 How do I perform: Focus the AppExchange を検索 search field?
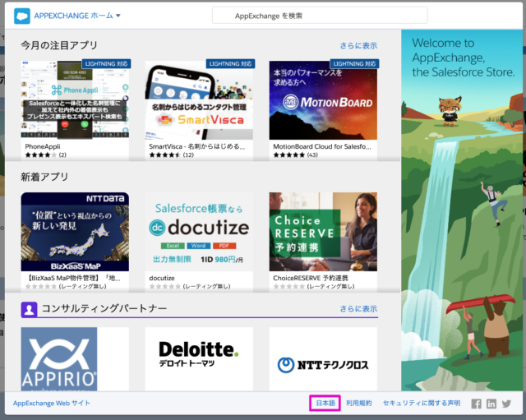click(320, 16)
